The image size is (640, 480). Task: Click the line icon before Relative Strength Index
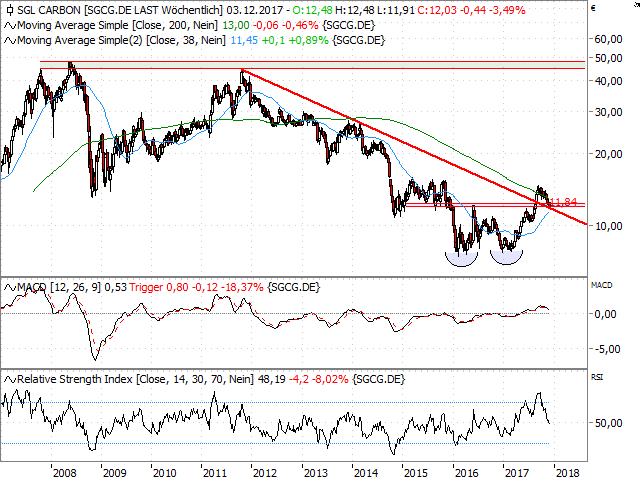7,380
